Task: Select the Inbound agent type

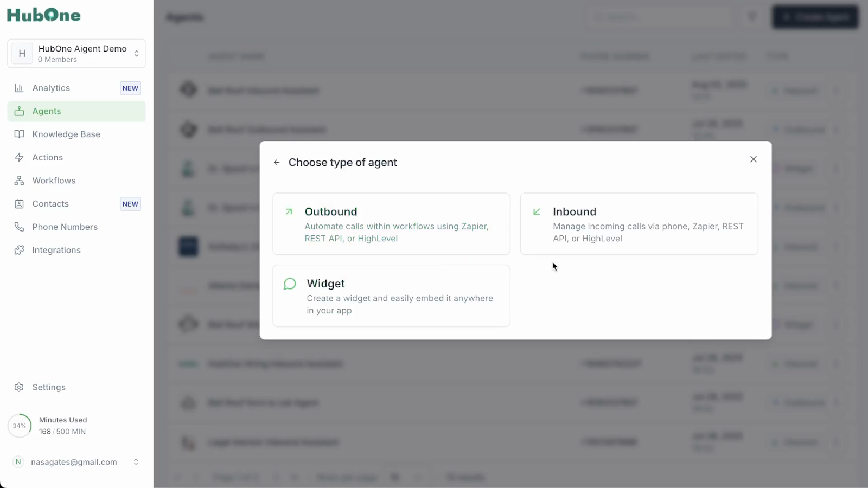Action: (x=639, y=224)
